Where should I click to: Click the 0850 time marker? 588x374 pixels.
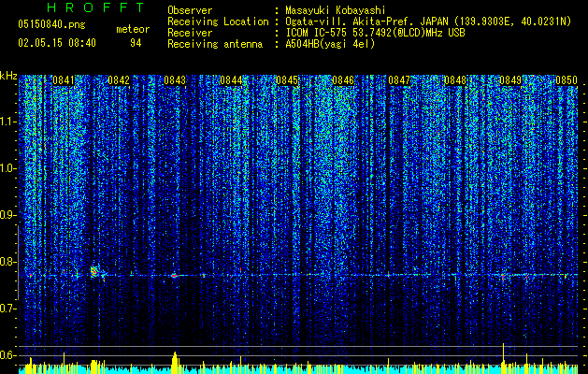[x=566, y=80]
